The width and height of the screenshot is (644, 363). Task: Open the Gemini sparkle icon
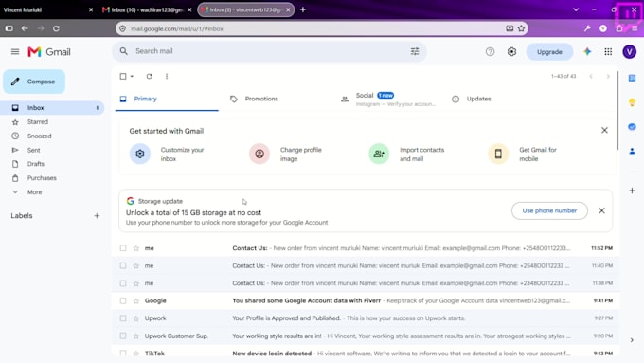[587, 52]
